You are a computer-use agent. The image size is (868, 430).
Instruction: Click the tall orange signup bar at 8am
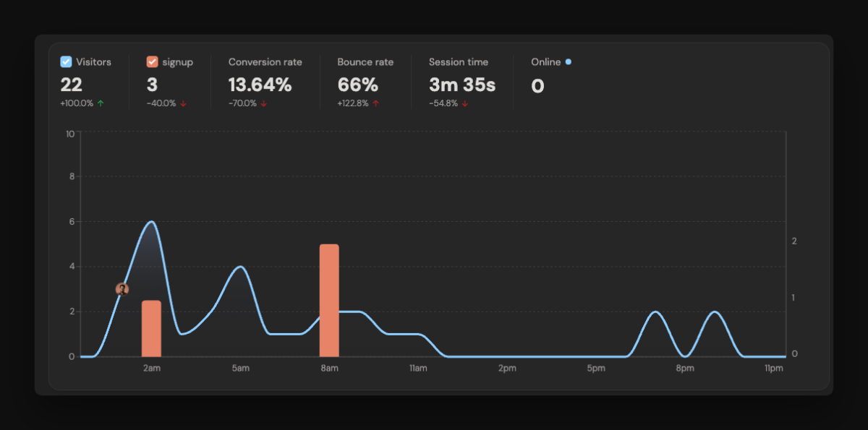[329, 300]
